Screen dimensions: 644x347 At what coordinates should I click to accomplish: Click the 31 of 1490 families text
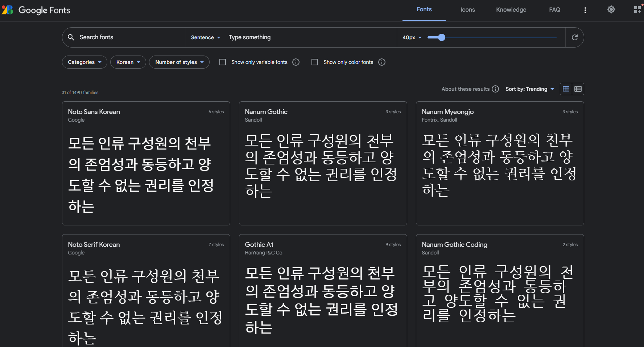point(80,93)
